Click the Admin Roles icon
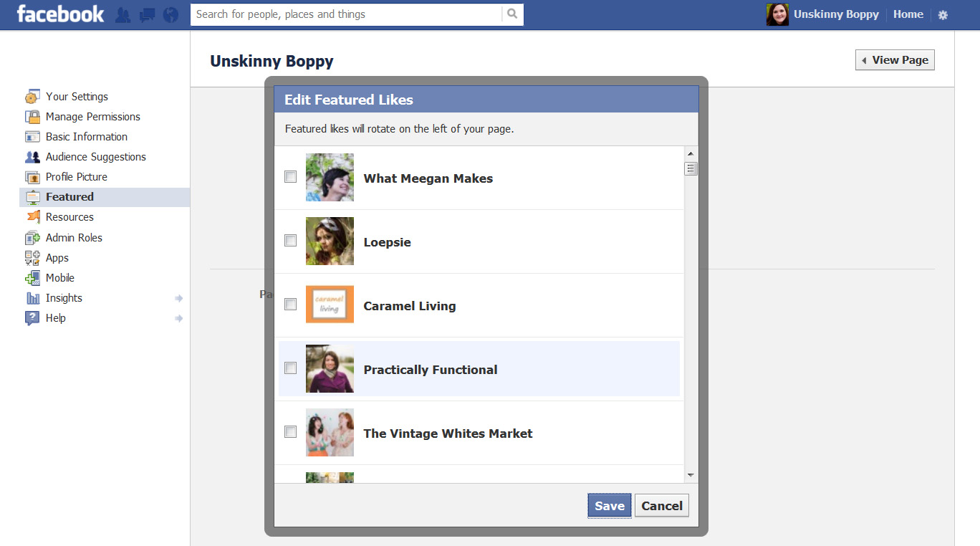This screenshot has width=980, height=546. 32,238
